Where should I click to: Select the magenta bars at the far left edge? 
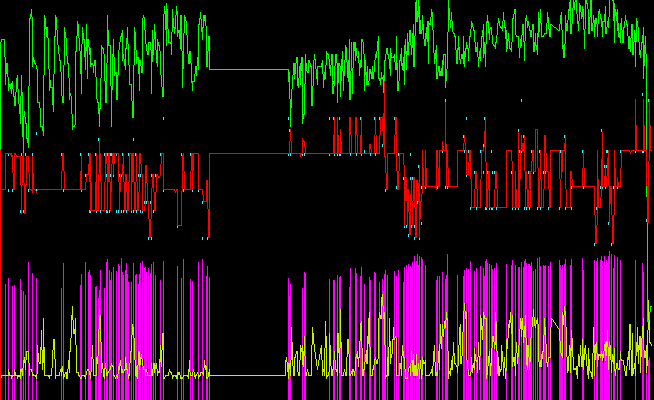(x=10, y=320)
